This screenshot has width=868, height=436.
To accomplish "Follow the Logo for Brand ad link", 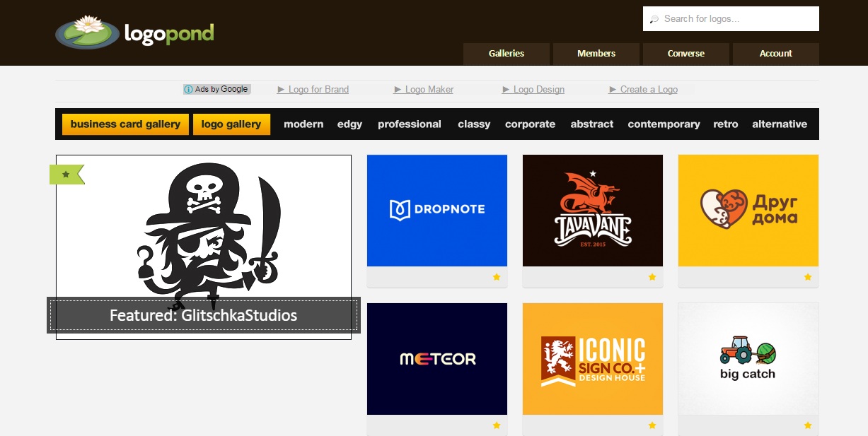I will [313, 90].
